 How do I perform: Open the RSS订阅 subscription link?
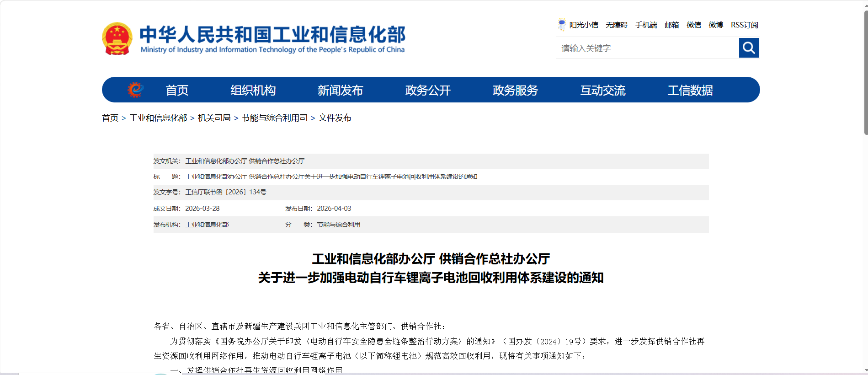click(x=744, y=25)
